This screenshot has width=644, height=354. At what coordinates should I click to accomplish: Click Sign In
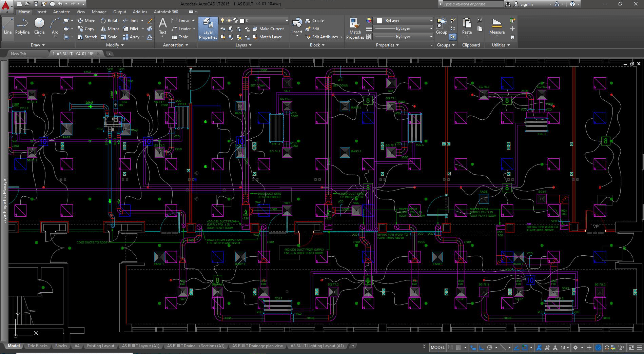[523, 4]
